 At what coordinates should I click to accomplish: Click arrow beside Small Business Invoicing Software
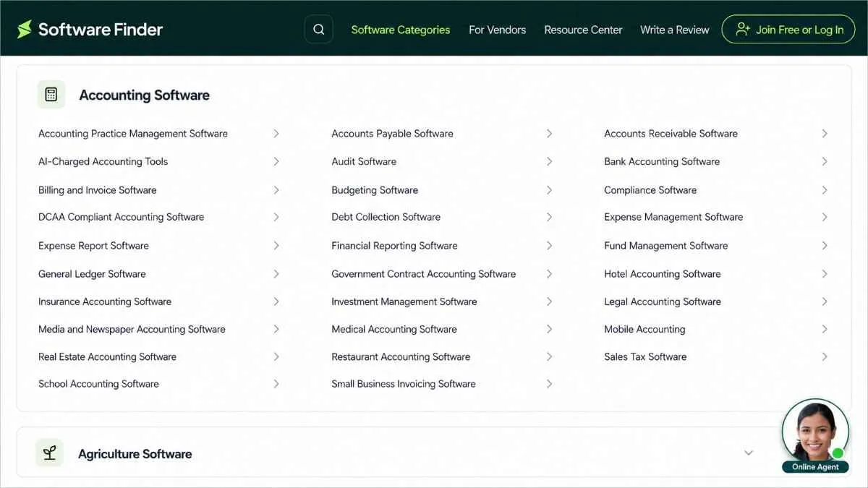(550, 384)
